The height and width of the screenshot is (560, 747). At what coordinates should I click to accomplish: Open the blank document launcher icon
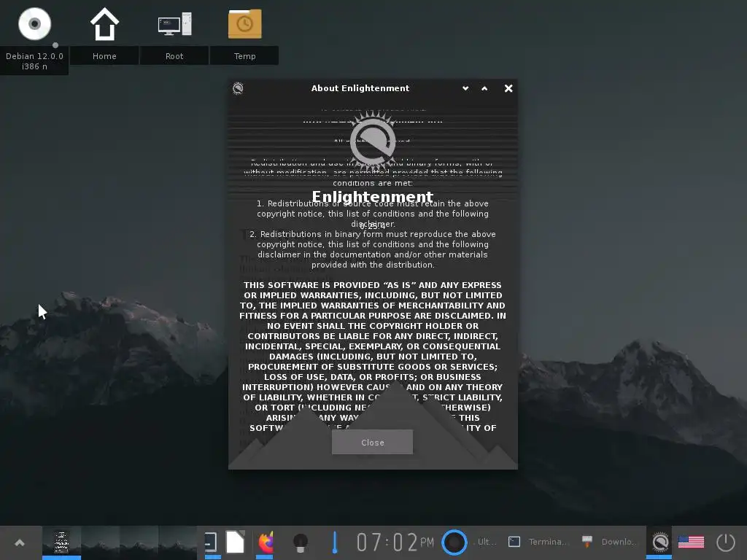point(236,542)
